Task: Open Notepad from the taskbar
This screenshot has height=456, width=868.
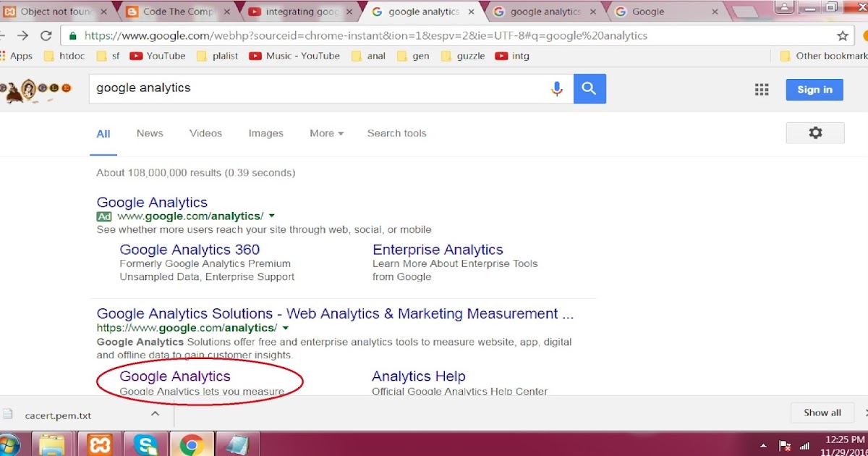Action: coord(238,443)
